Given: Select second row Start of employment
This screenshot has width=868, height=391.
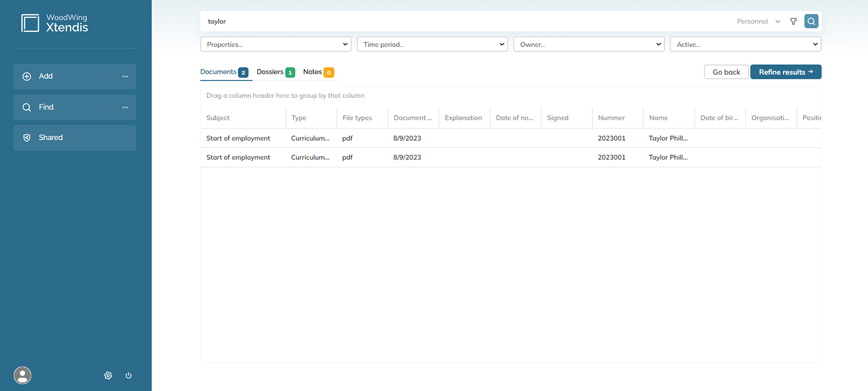Looking at the screenshot, I should point(238,158).
